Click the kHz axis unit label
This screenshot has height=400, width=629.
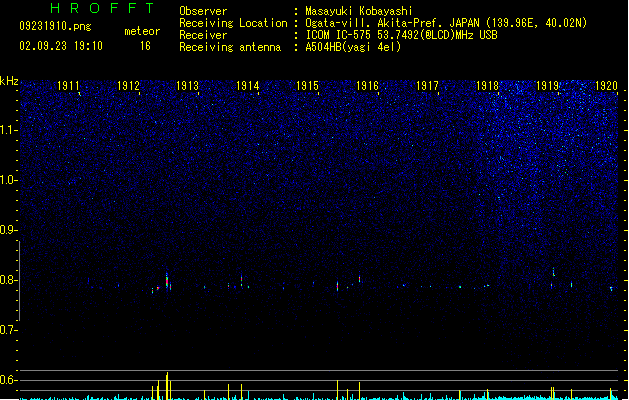point(9,81)
